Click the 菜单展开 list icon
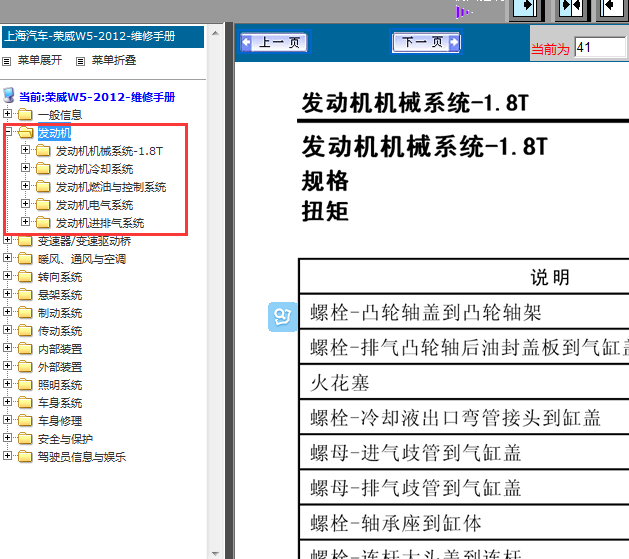The width and height of the screenshot is (629, 559). pyautogui.click(x=6, y=61)
